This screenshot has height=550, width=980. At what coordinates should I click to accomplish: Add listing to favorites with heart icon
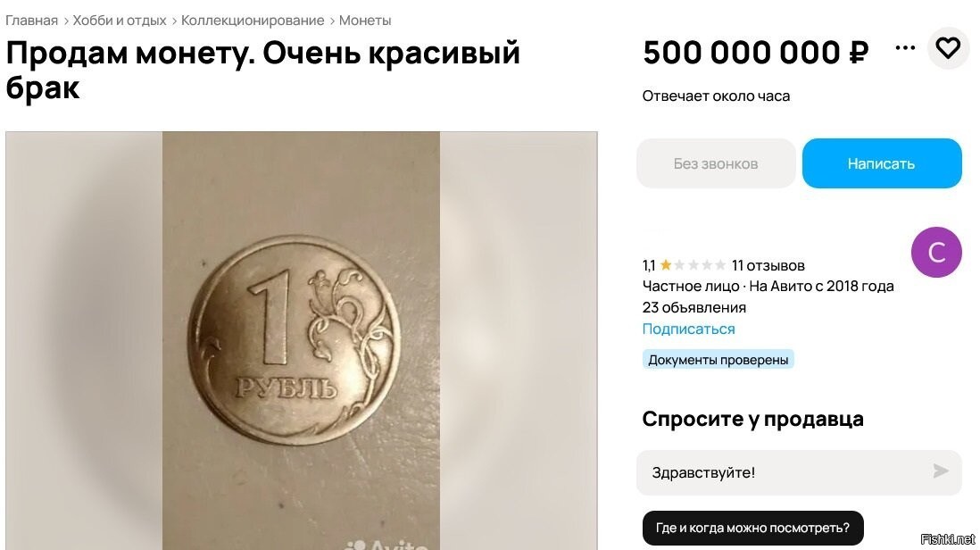coord(948,48)
